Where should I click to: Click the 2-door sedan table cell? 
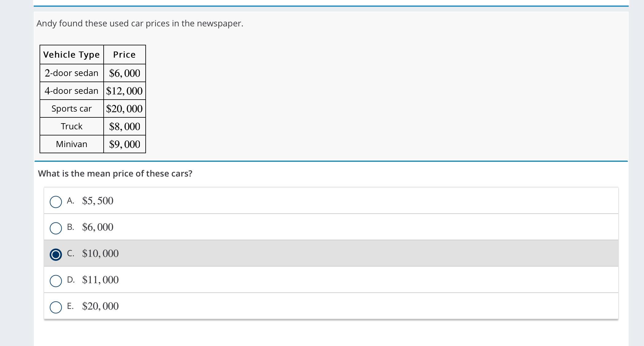(71, 73)
